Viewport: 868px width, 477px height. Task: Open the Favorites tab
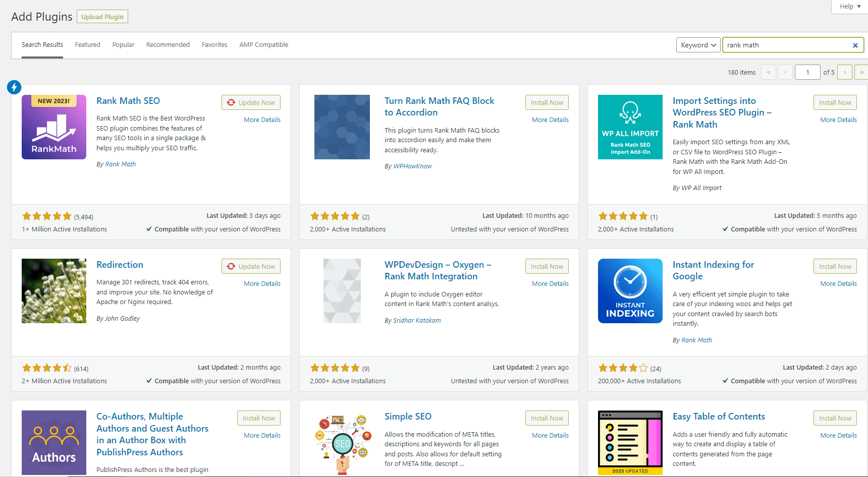(x=214, y=45)
